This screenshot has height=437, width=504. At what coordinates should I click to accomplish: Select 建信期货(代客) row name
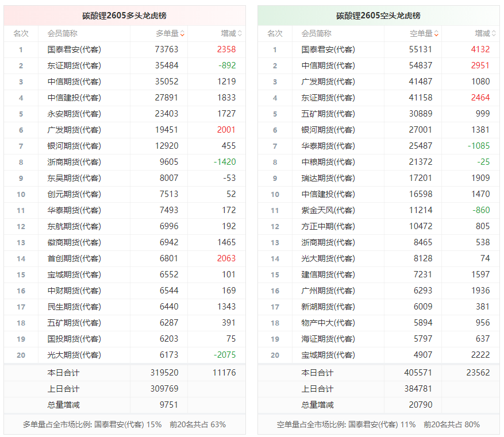(328, 274)
